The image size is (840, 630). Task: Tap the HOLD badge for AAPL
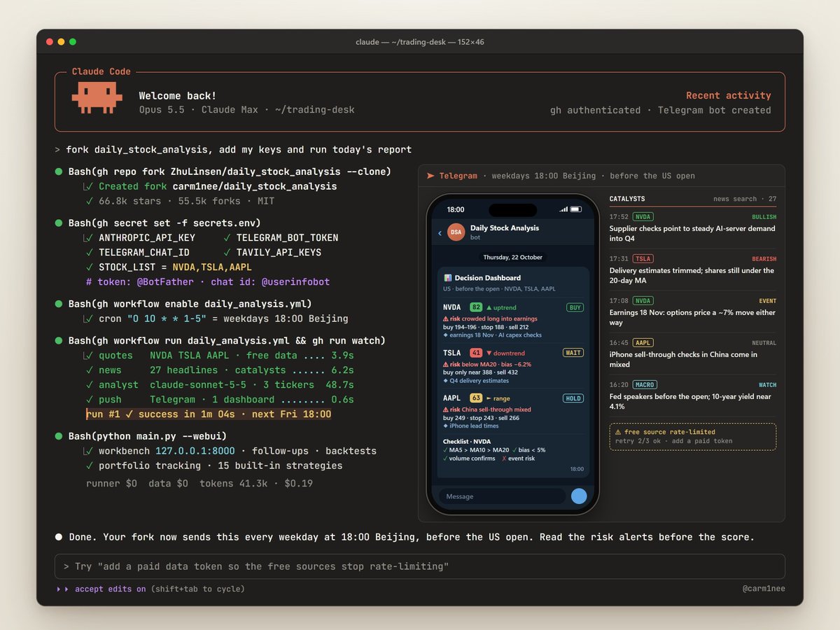coord(574,398)
